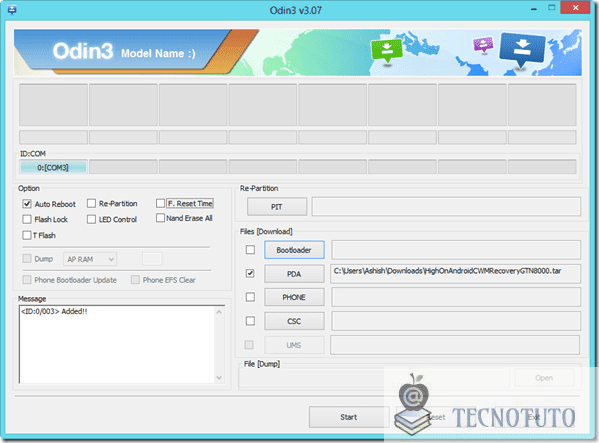Select the 0:[COM3] ID:COM slot

pos(53,167)
